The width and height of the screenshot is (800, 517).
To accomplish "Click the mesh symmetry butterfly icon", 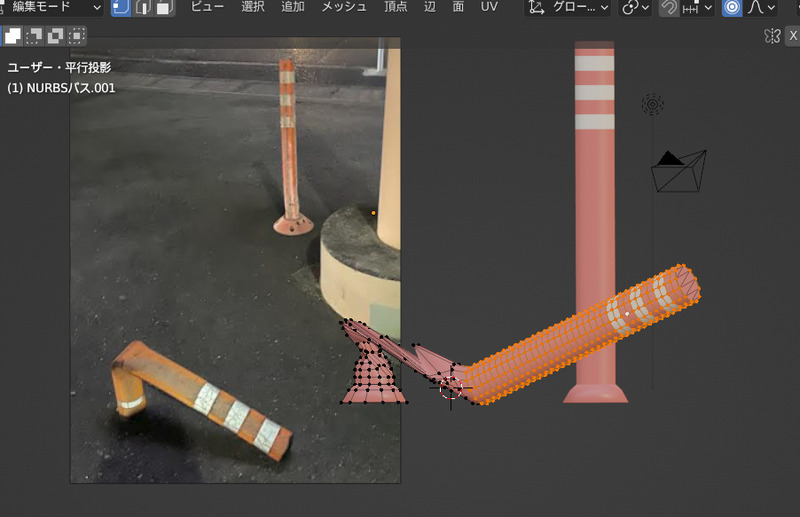I will tap(772, 36).
